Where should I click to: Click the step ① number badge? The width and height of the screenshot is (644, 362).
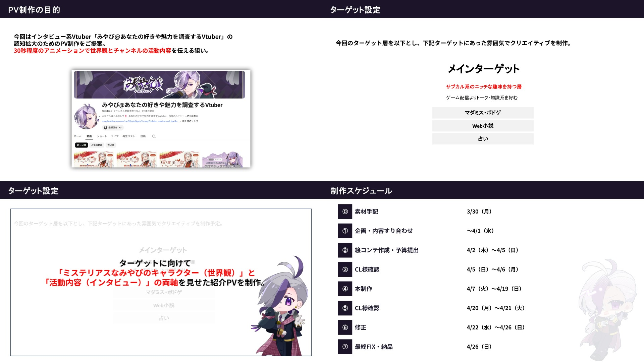(345, 231)
